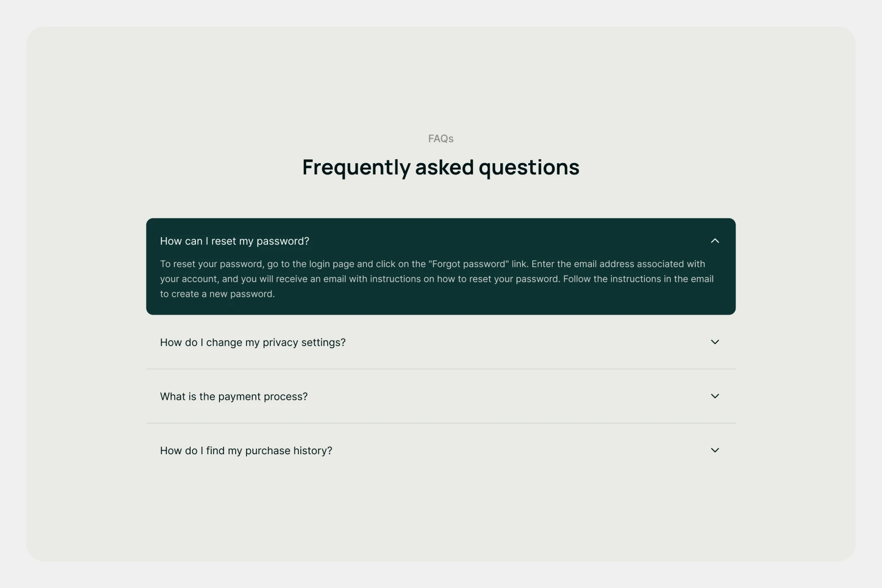Click the small "FAQs" label above heading
This screenshot has width=882, height=588.
tap(441, 139)
